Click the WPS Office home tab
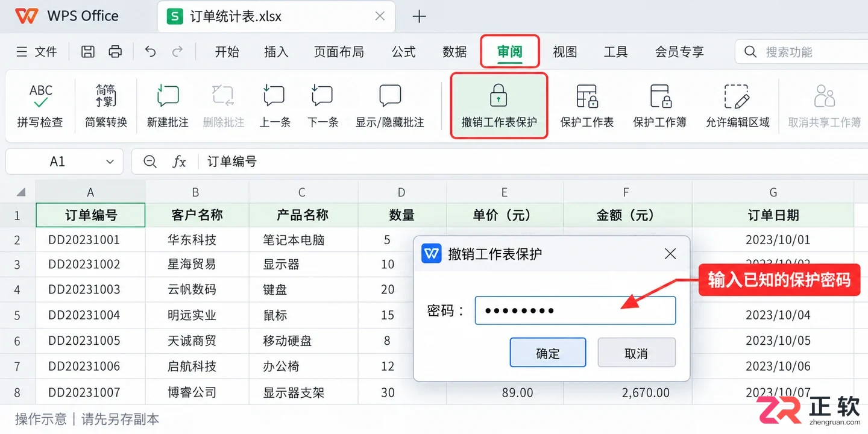This screenshot has height=434, width=868. (68, 16)
